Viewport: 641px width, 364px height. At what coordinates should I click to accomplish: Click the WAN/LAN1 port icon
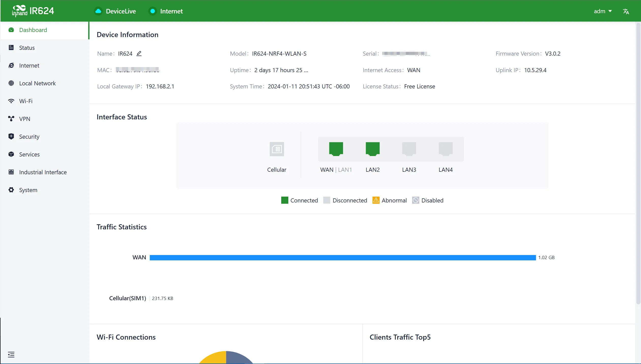[336, 149]
